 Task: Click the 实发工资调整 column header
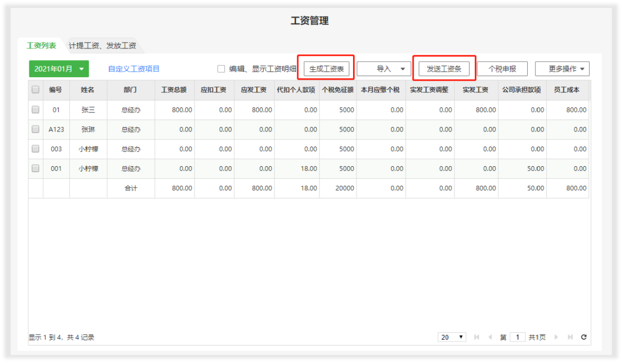(430, 90)
